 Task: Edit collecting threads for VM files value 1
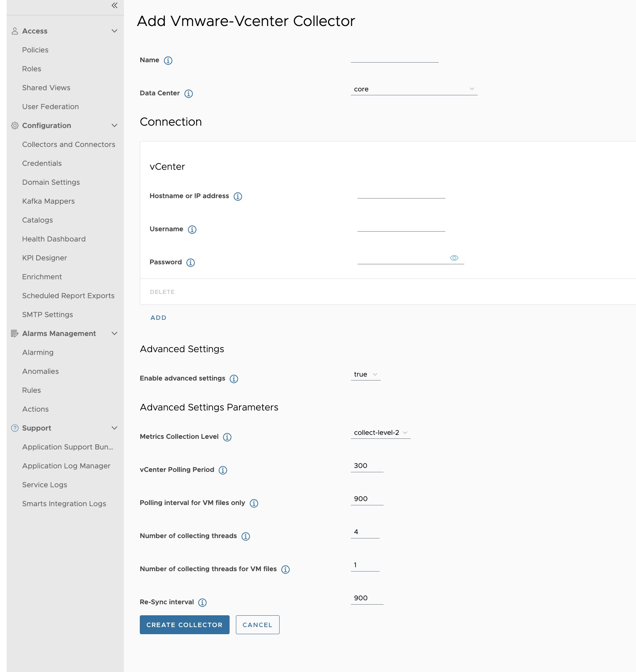(x=365, y=565)
